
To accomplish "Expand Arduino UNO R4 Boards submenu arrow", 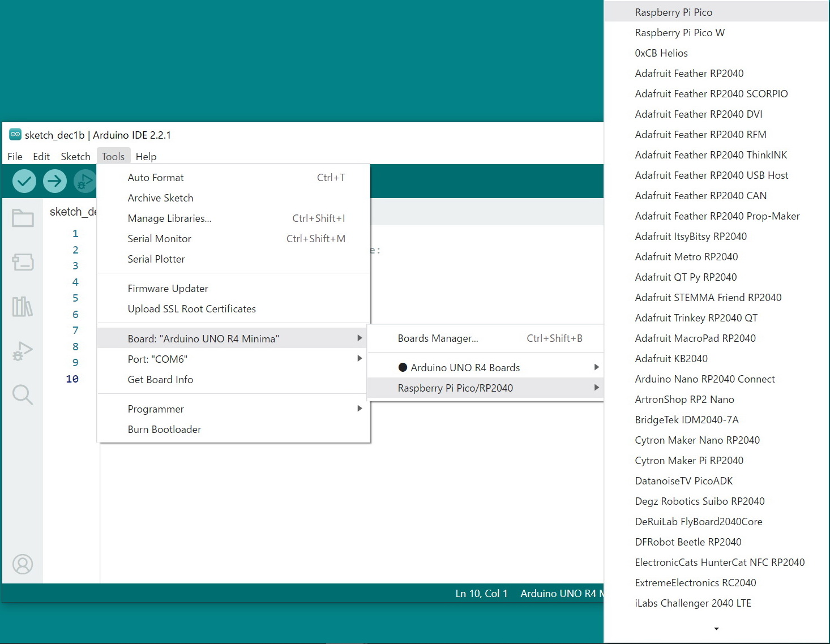I will point(596,367).
